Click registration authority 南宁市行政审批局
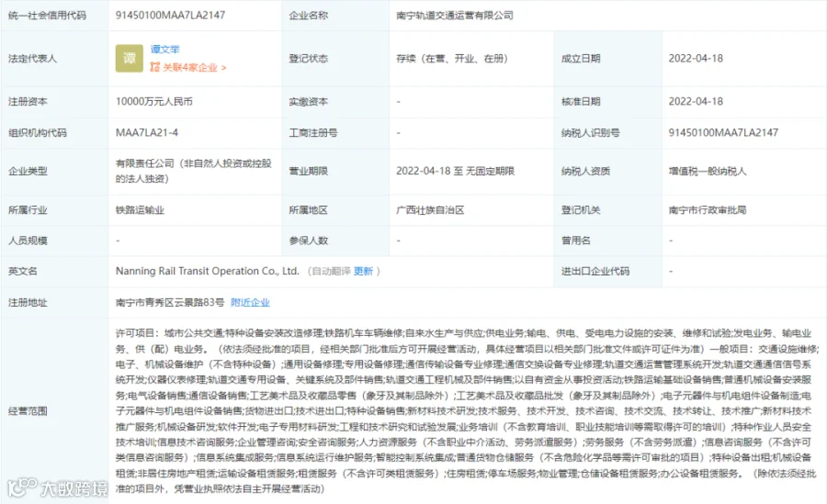 coord(708,210)
